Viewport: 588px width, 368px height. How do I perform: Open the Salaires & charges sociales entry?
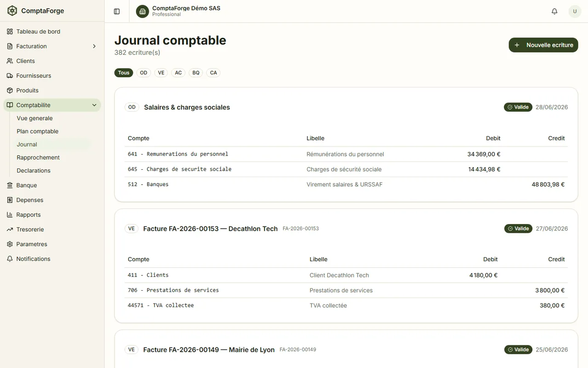pyautogui.click(x=187, y=107)
